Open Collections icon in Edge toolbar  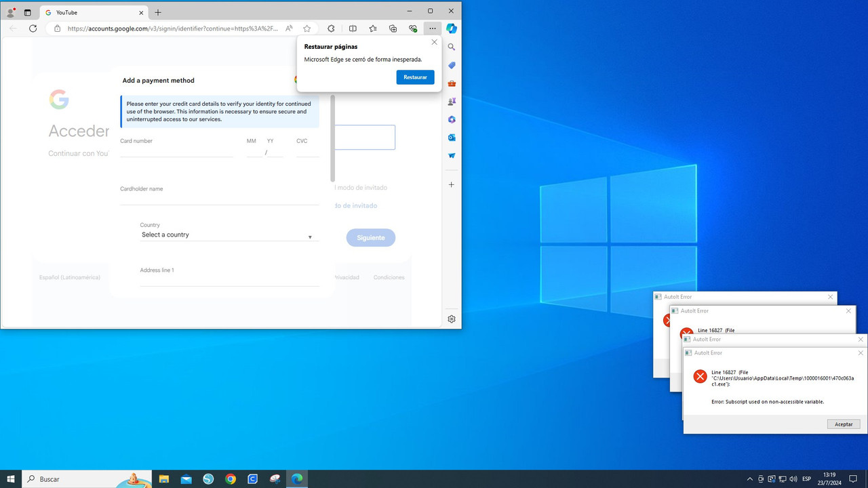tap(393, 28)
